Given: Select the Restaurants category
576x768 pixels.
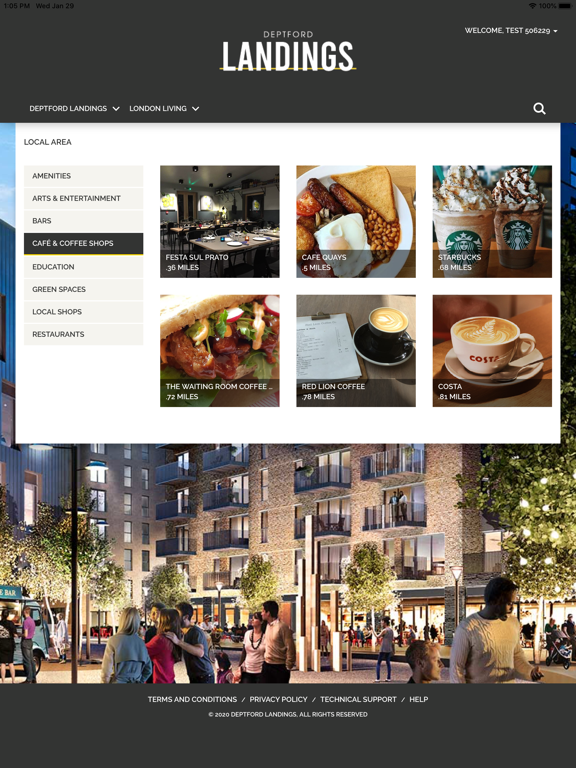Looking at the screenshot, I should pos(83,335).
